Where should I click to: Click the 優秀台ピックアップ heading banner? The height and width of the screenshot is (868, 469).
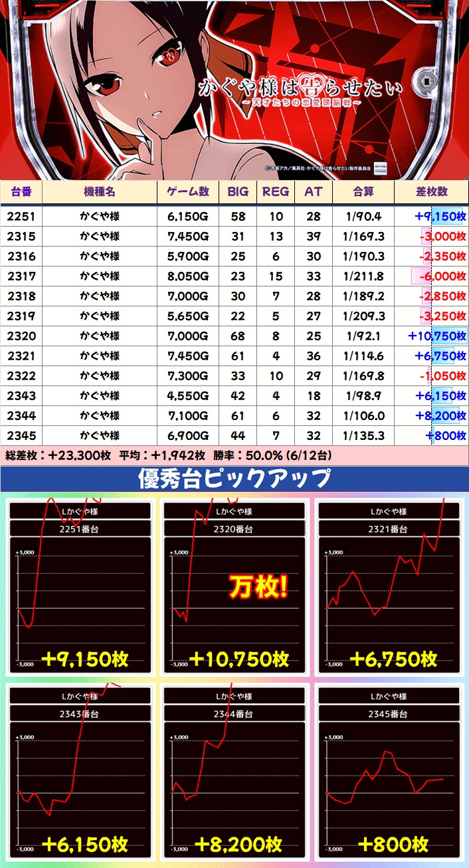(234, 479)
